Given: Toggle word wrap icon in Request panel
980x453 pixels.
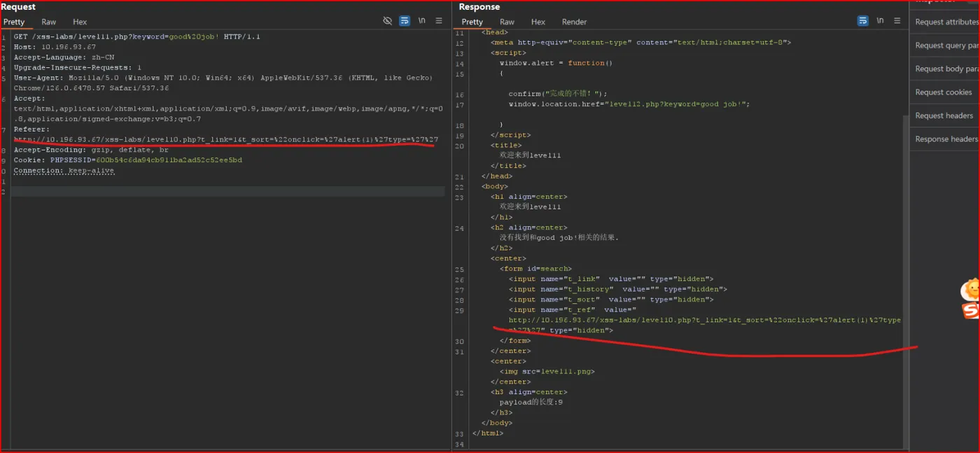Looking at the screenshot, I should 405,21.
